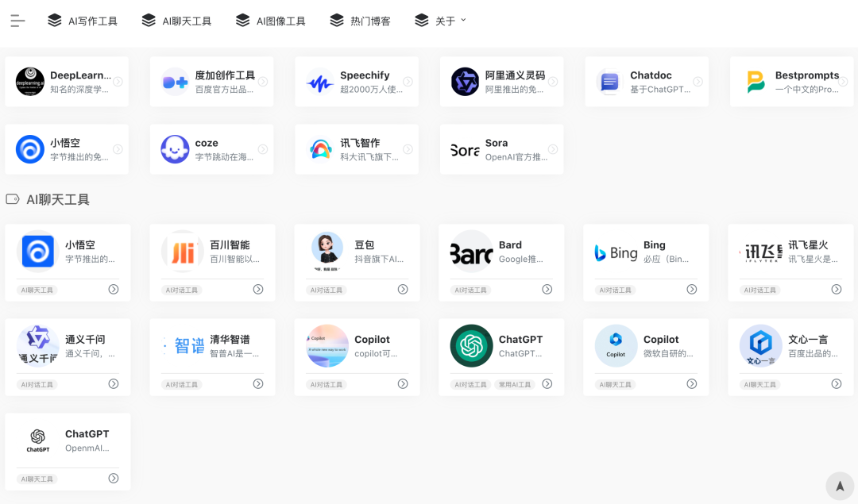Open the AI写作工具 menu
This screenshot has height=504, width=858.
tap(83, 21)
